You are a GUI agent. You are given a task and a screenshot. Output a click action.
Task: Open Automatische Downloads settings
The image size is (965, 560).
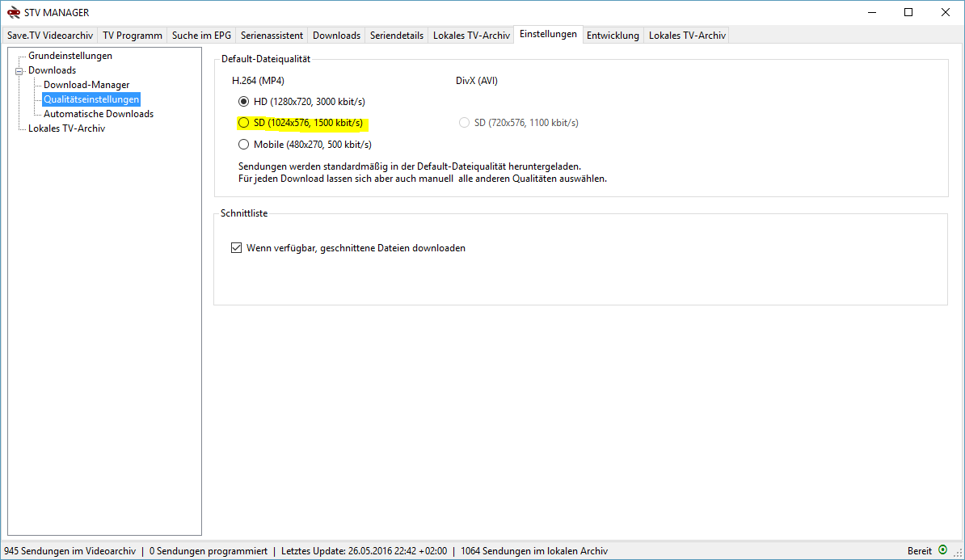(x=98, y=114)
